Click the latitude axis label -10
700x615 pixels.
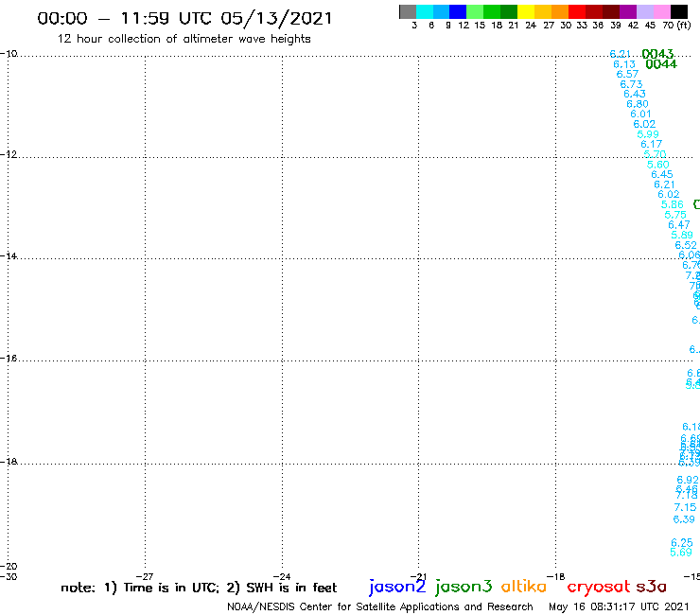click(9, 54)
